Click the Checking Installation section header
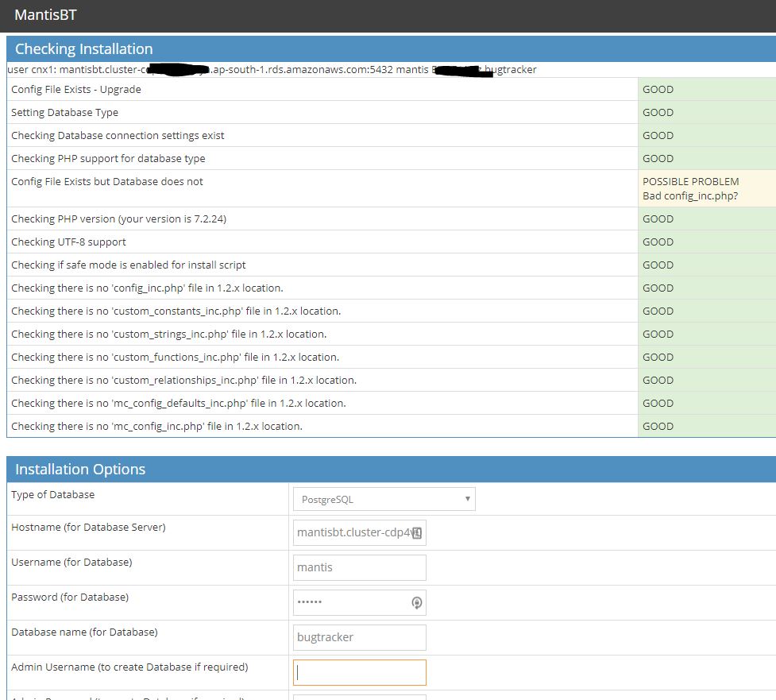The height and width of the screenshot is (700, 776). [83, 48]
